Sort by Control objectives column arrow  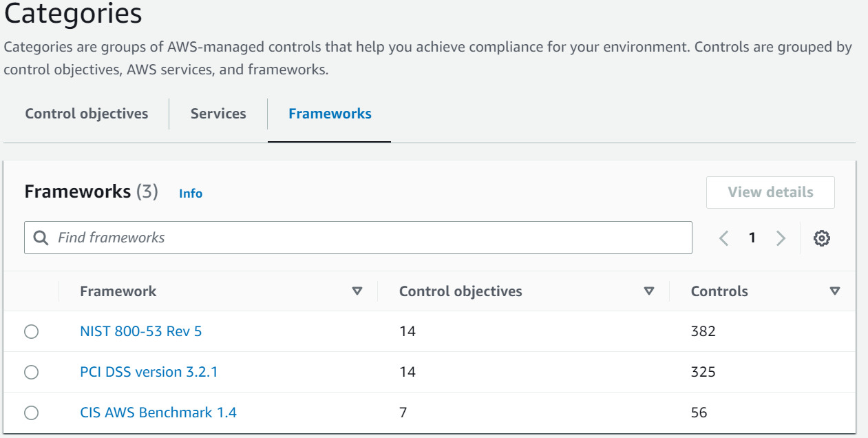[x=648, y=291]
